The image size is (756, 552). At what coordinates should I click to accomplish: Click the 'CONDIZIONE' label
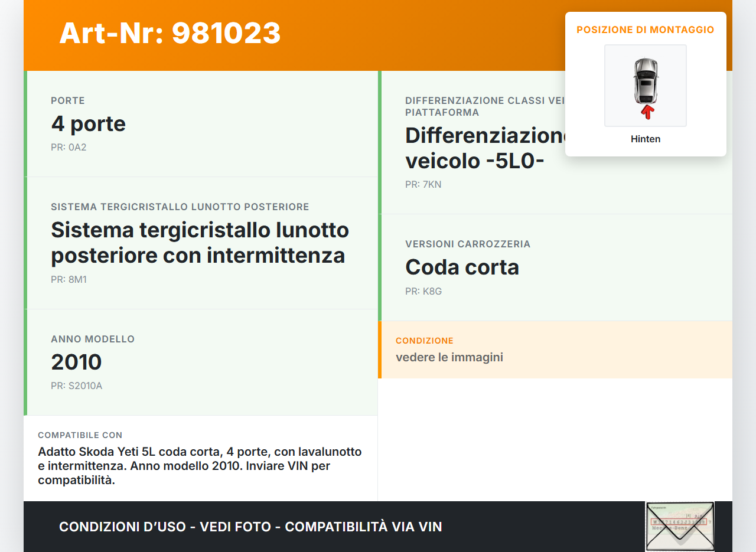[x=425, y=341]
